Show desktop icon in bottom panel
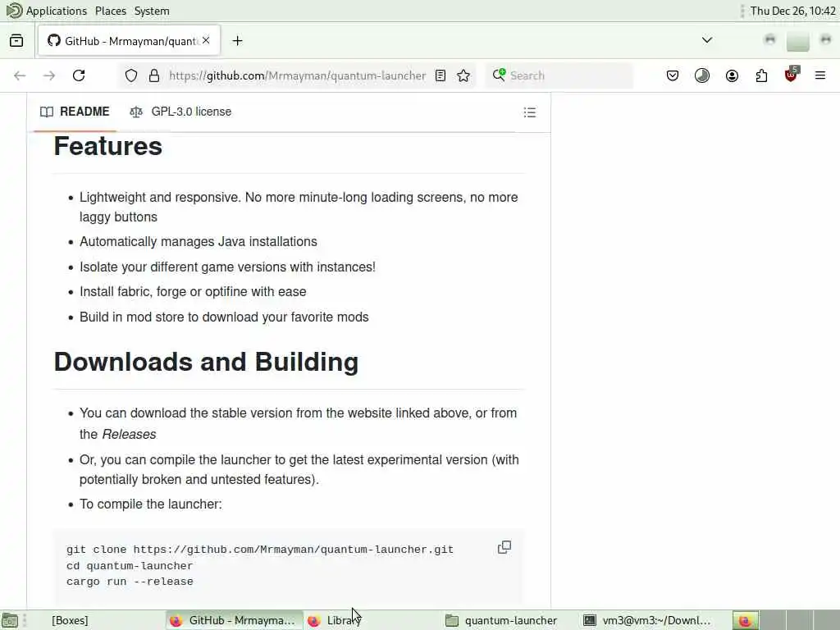The height and width of the screenshot is (630, 840). (10, 620)
